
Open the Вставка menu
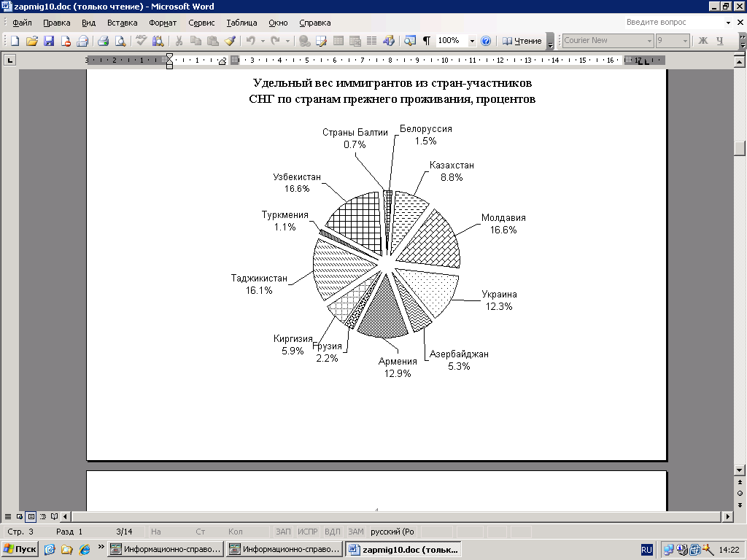point(122,23)
